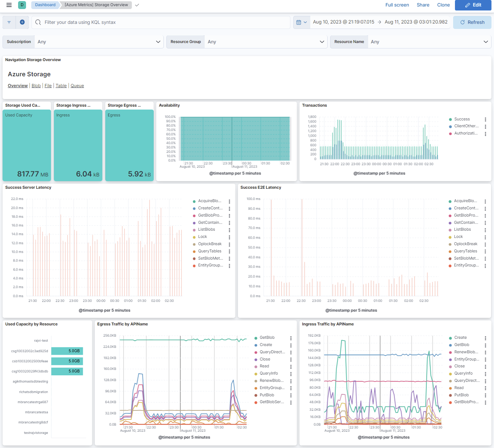494x448 pixels.
Task: Open options for GetBlob in Egress legend
Action: click(291, 338)
